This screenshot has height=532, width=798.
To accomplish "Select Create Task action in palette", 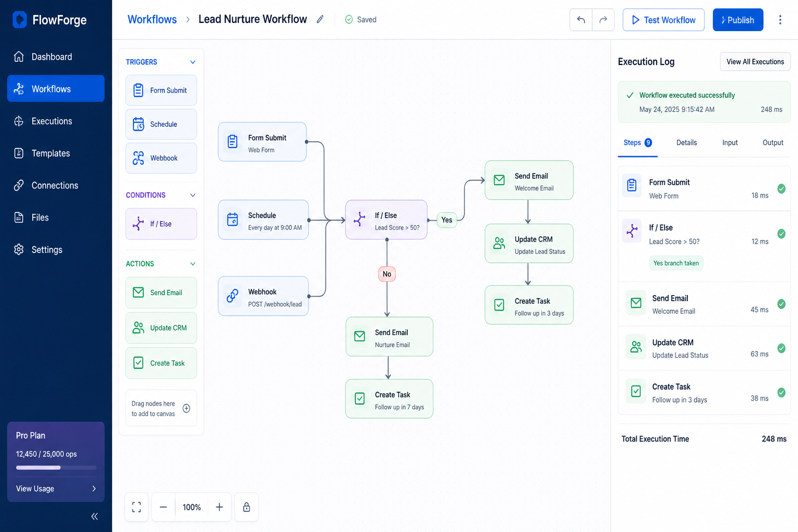I will (x=161, y=363).
